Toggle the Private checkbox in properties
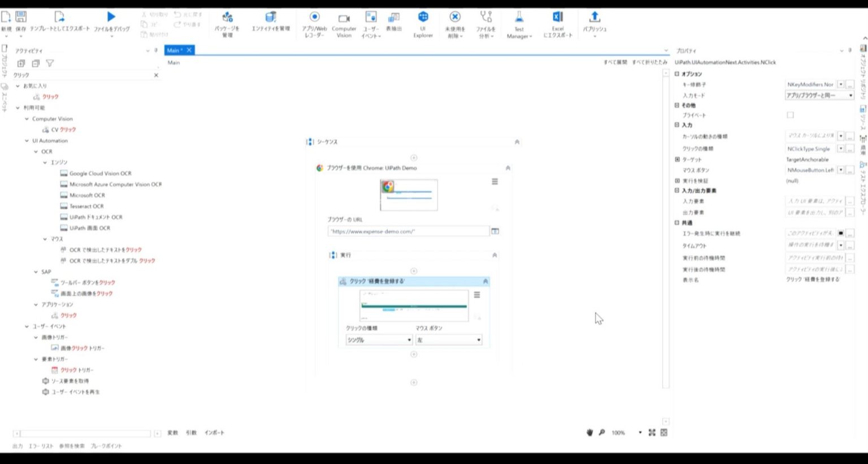This screenshot has width=868, height=464. coord(790,115)
